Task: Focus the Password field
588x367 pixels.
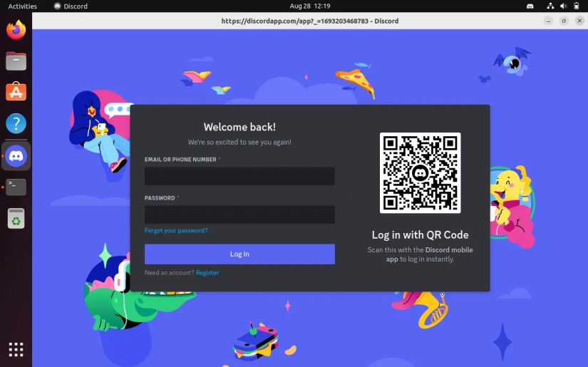Action: click(x=239, y=214)
